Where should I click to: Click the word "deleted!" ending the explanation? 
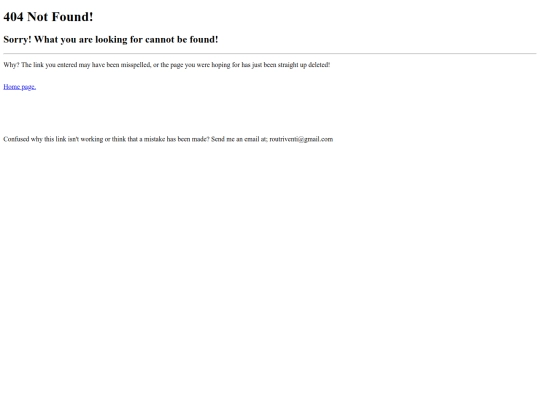click(x=319, y=65)
